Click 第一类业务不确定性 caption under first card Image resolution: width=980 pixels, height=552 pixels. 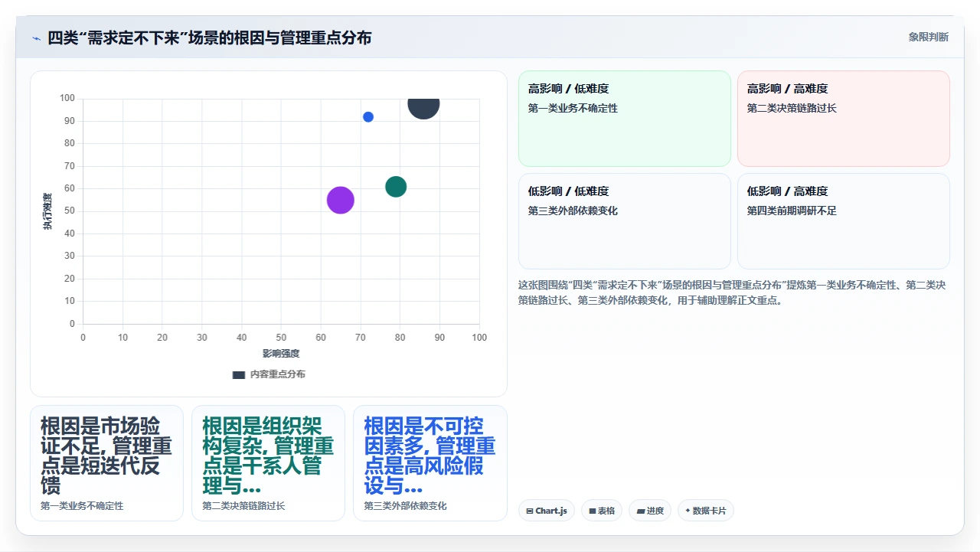click(x=82, y=506)
